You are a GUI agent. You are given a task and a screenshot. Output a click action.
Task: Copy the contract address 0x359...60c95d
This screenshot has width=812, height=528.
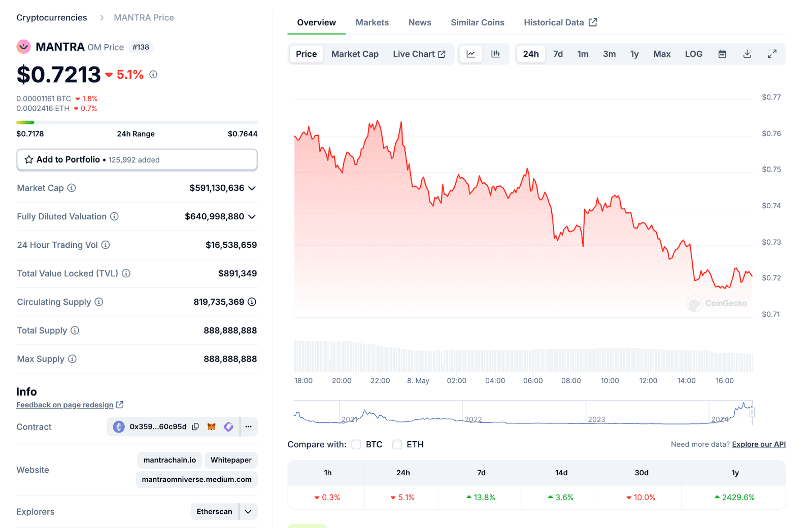[x=195, y=426]
